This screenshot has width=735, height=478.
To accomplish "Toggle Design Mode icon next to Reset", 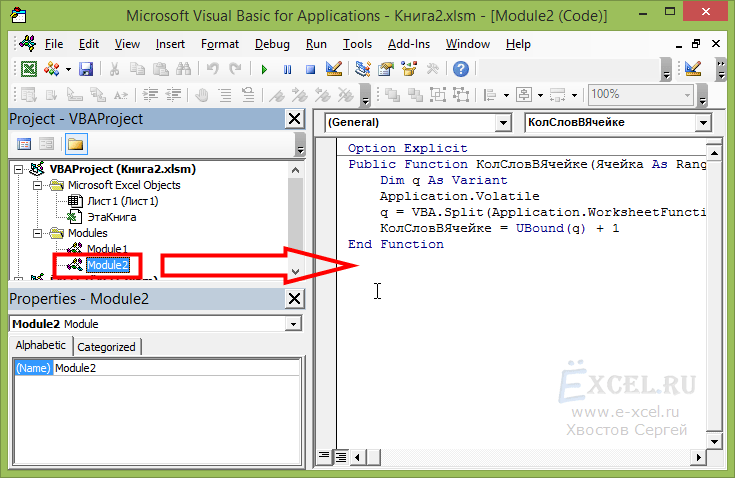I will pos(334,69).
